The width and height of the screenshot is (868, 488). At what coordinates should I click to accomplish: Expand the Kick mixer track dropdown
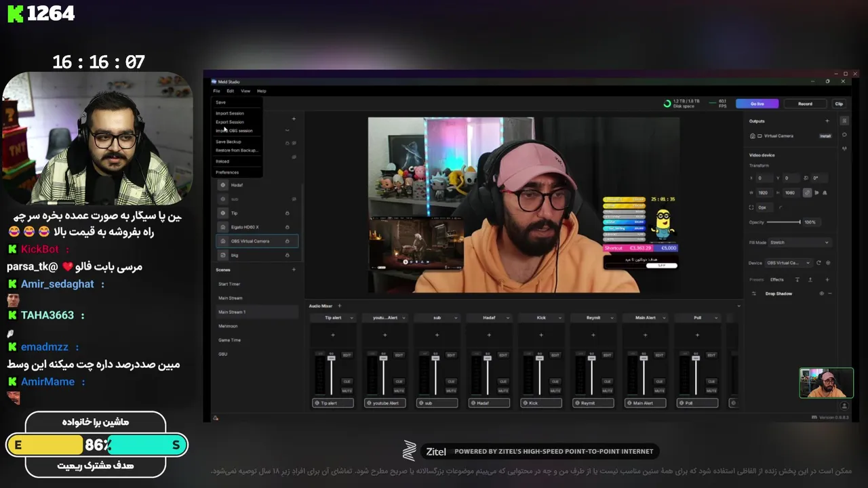tap(559, 318)
